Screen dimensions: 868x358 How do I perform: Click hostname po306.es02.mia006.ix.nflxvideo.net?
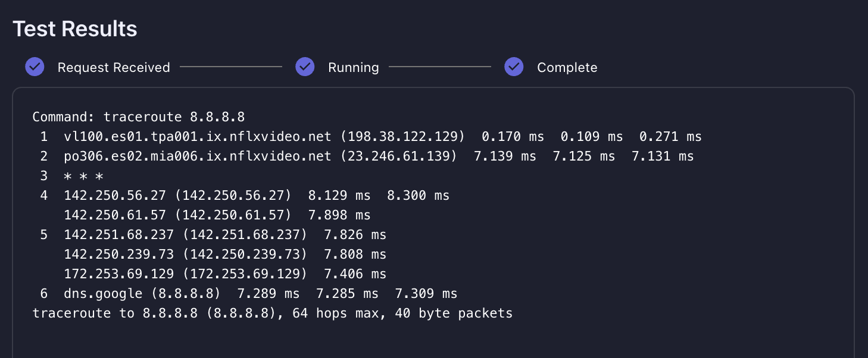(x=198, y=156)
